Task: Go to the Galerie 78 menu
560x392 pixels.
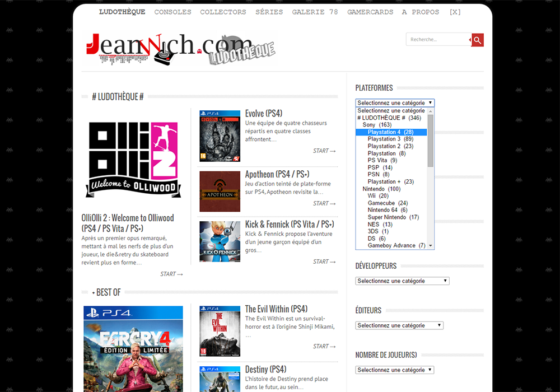Action: pos(315,12)
